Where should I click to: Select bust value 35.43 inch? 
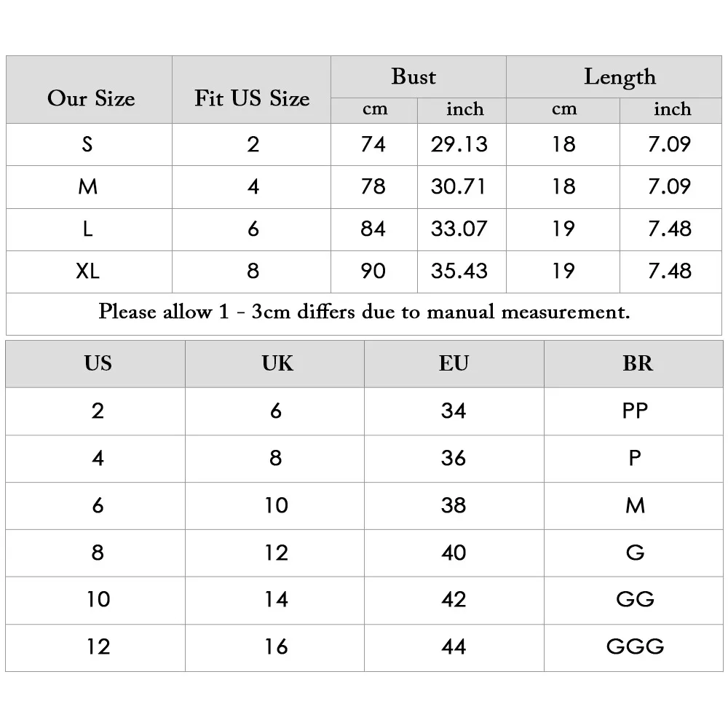pos(459,272)
